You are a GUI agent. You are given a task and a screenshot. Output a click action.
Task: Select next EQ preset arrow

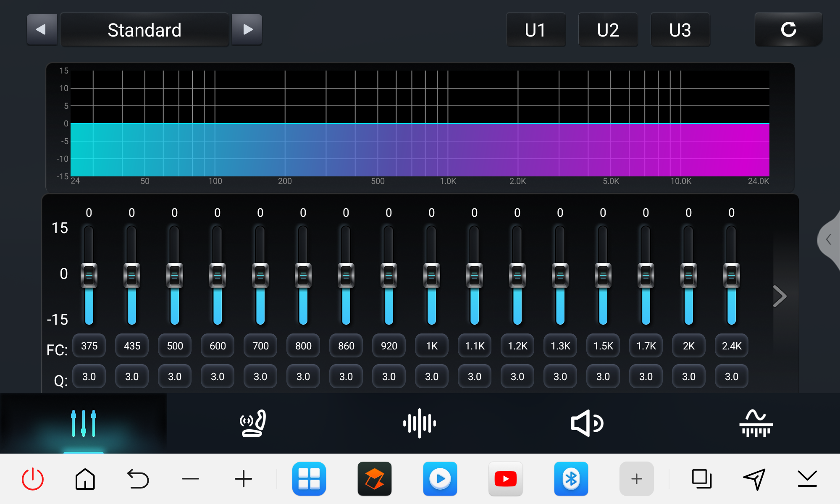(x=247, y=30)
